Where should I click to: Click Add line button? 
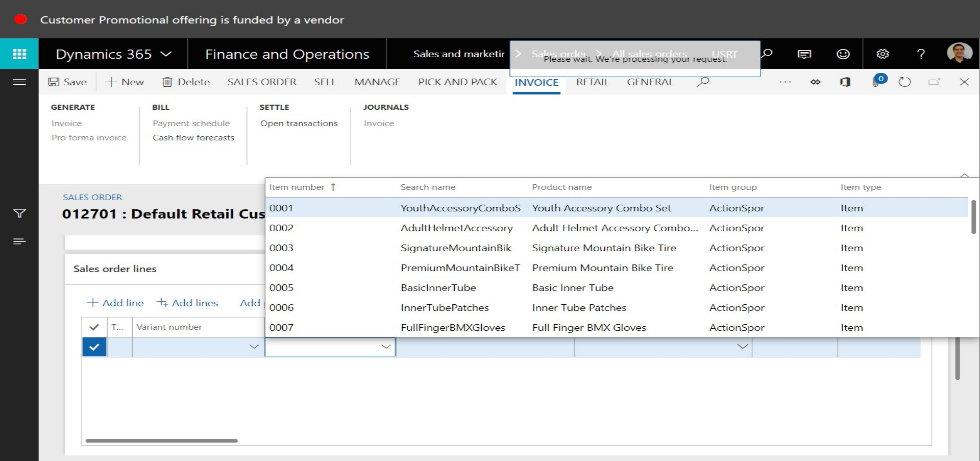click(115, 303)
